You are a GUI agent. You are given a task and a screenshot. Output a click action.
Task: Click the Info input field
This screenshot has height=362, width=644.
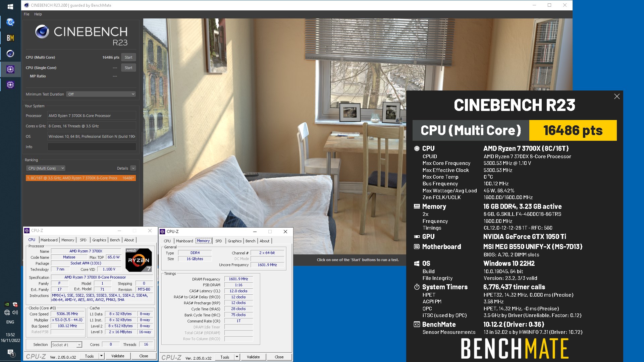[x=92, y=147]
